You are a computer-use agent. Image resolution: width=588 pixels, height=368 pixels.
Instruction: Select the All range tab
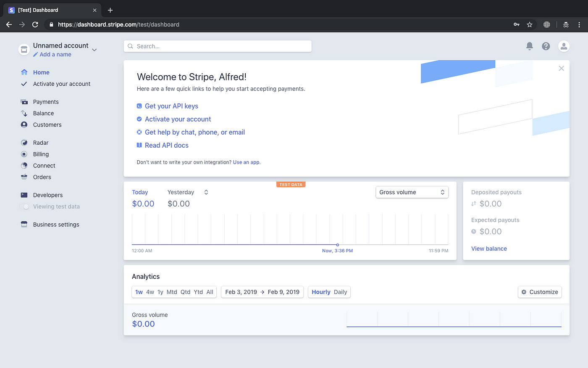210,292
